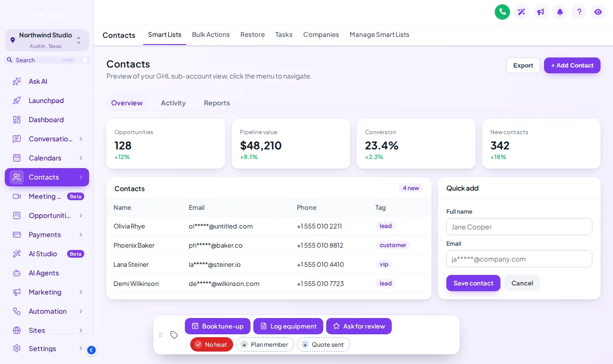Expand the Conversations sidebar chevron
Viewport: 613px width, 364px height.
81,139
